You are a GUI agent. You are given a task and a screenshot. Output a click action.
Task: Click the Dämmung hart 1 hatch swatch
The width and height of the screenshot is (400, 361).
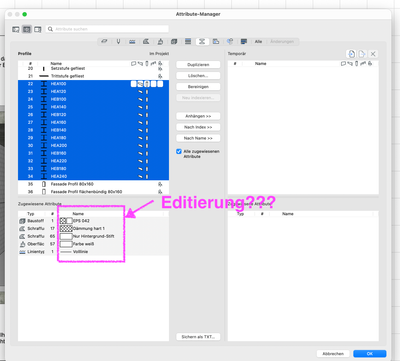pos(66,228)
